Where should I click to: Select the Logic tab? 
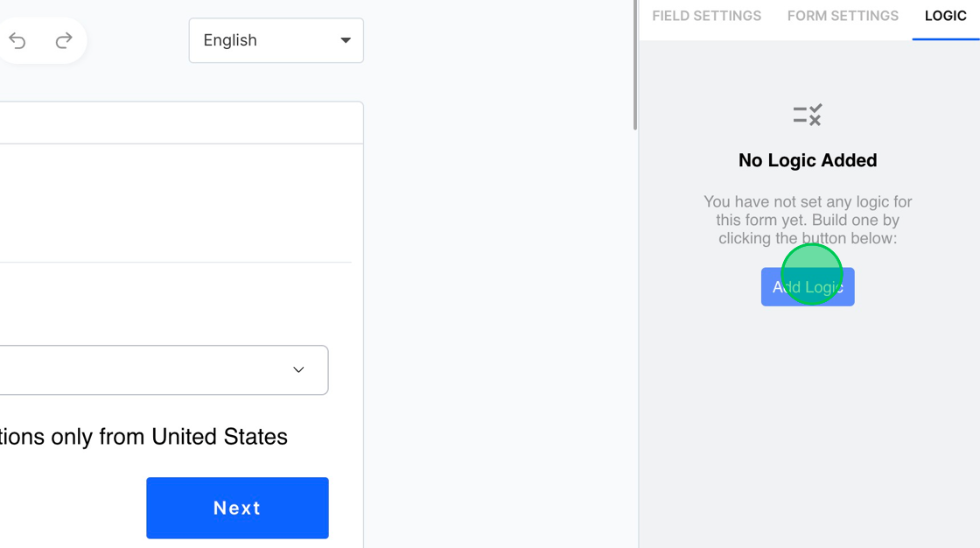click(x=945, y=16)
